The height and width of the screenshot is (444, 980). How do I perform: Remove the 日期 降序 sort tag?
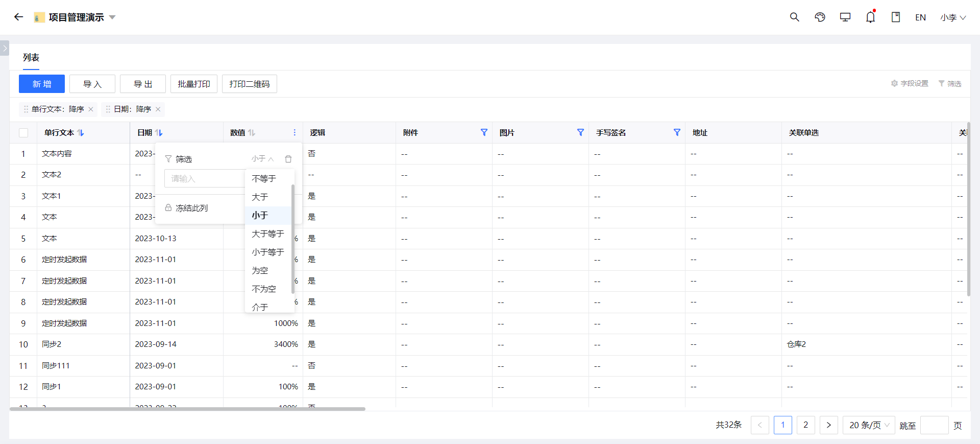[158, 109]
